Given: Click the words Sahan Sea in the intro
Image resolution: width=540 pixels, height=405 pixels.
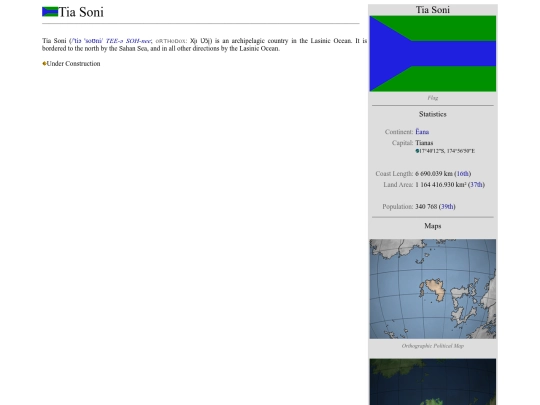Looking at the screenshot, I should [133, 49].
